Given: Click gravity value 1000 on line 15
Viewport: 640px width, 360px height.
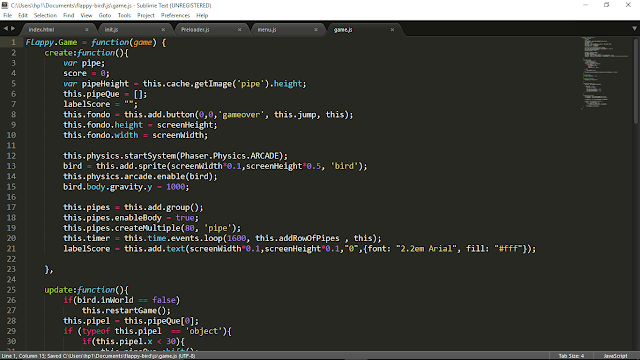Looking at the screenshot, I should point(176,187).
